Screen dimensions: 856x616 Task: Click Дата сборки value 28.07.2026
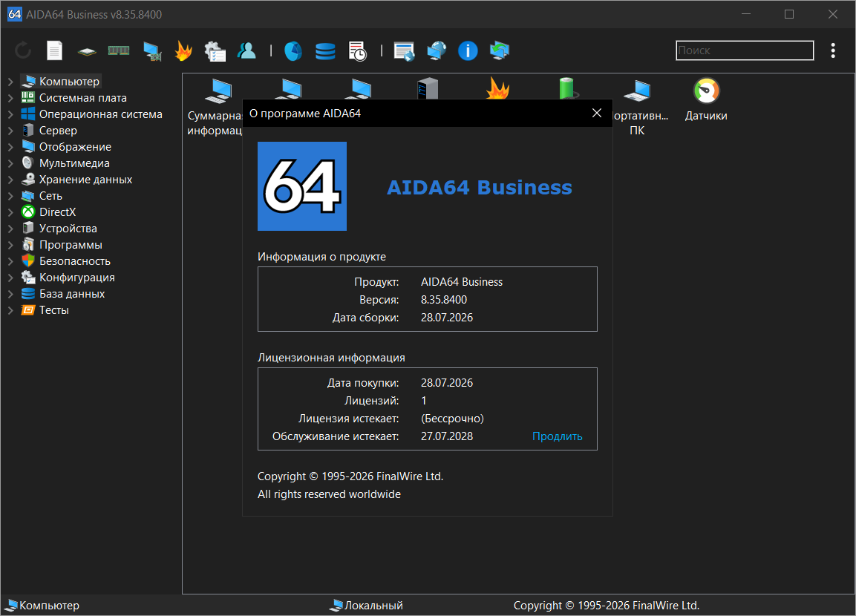(447, 318)
